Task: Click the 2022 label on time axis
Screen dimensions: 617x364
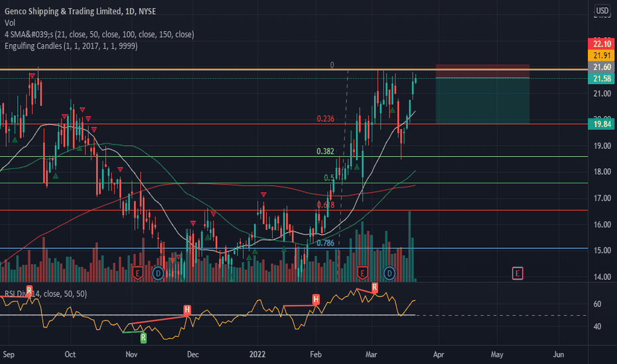Action: pyautogui.click(x=258, y=355)
